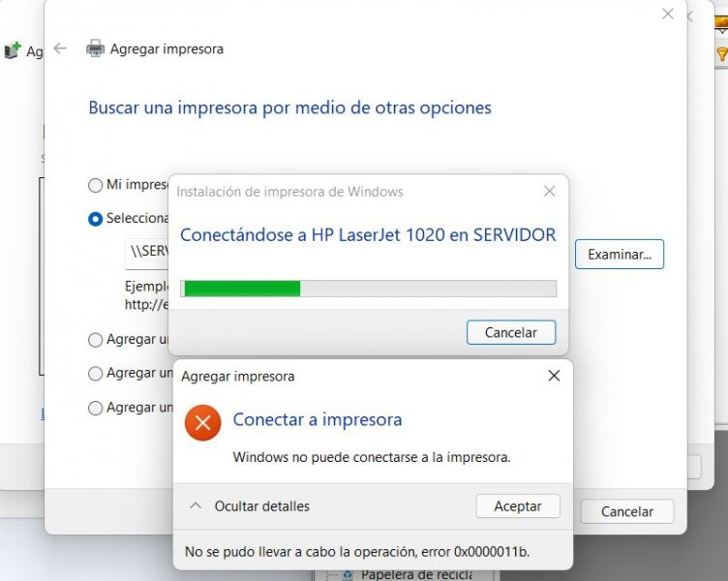This screenshot has width=728, height=581.
Task: Select the Seleccionar impresora compartida radio button
Action: click(x=95, y=219)
